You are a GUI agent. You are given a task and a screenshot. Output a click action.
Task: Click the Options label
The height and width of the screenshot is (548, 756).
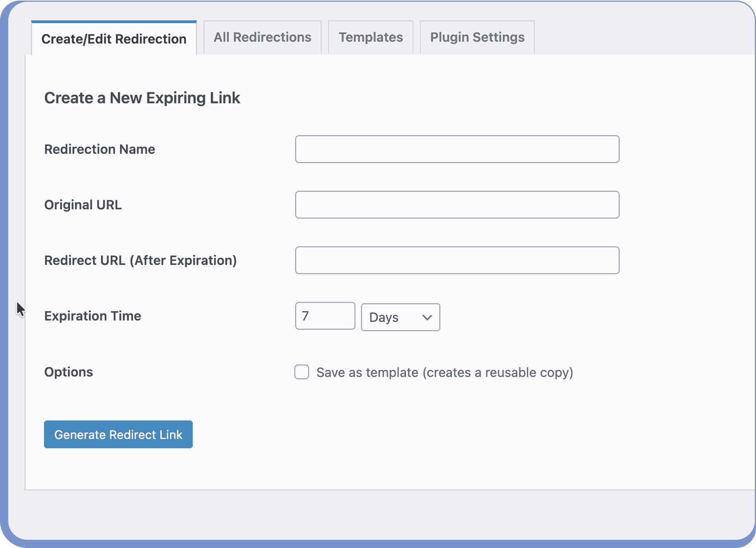tap(69, 372)
